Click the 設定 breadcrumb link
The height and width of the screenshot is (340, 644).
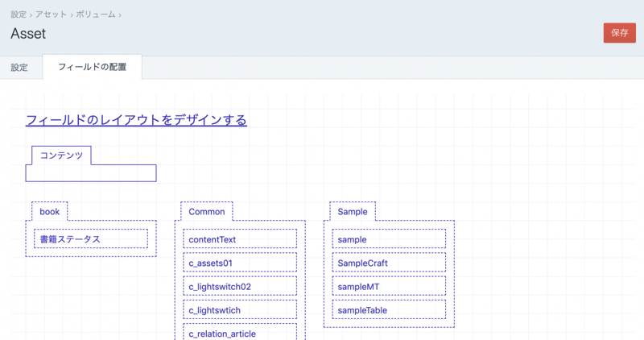tap(19, 15)
